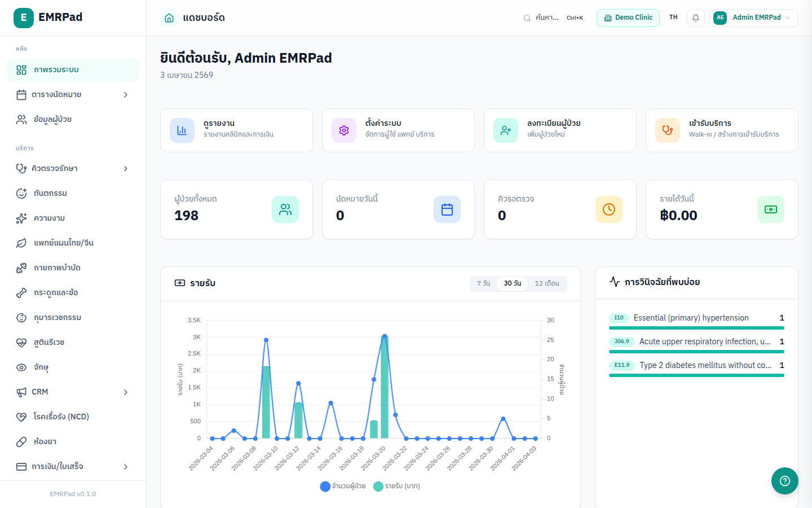Toggle the TH language selector
Viewport: 812px width, 508px height.
point(673,17)
